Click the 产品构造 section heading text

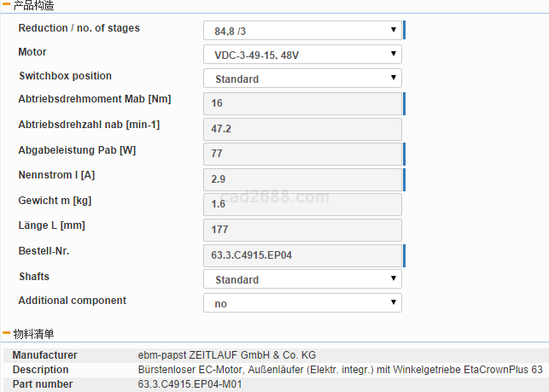[x=34, y=5]
